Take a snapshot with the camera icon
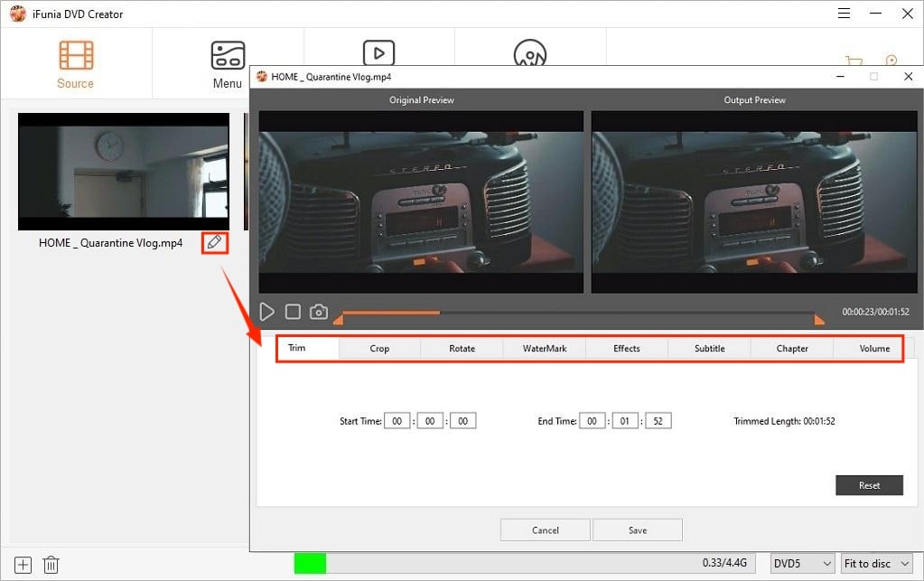 318,312
